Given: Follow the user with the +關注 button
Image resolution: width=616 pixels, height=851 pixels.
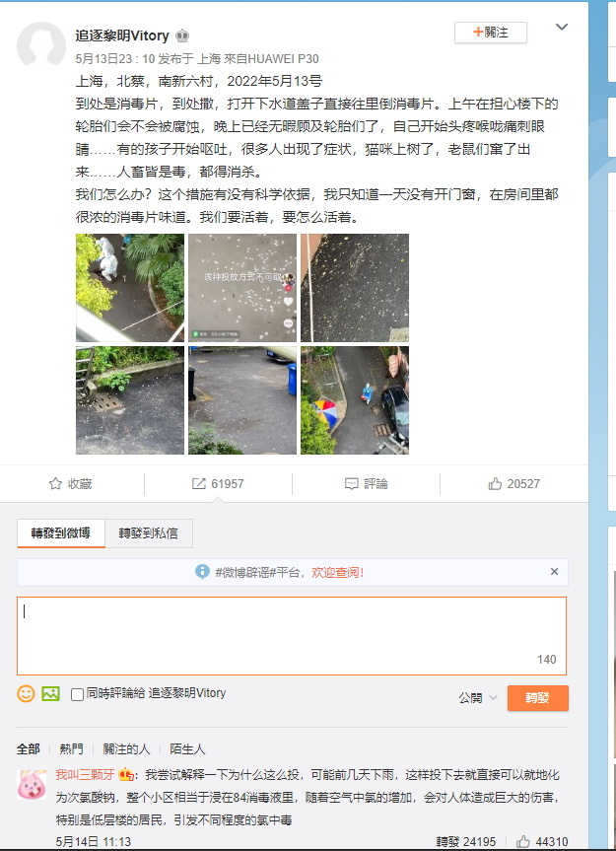Looking at the screenshot, I should tap(491, 33).
